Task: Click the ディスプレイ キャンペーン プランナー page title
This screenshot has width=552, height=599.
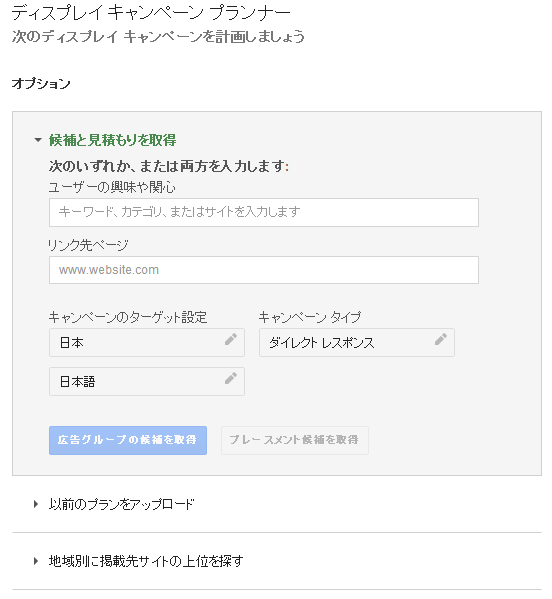Action: click(151, 13)
